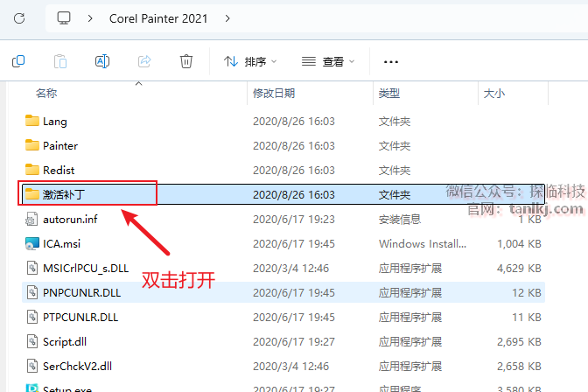Viewport: 588px width, 392px height.
Task: Select the 激活补丁 folder name
Action: coord(64,194)
